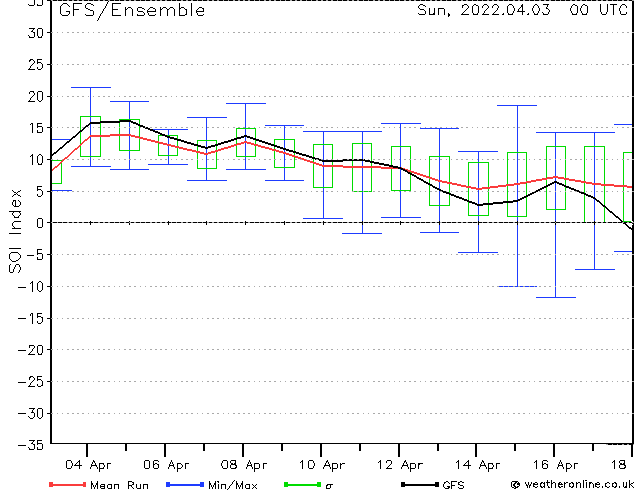Viewport: 634px width, 490px height.
Task: Click the 30 value on y-axis
Action: pyautogui.click(x=36, y=33)
